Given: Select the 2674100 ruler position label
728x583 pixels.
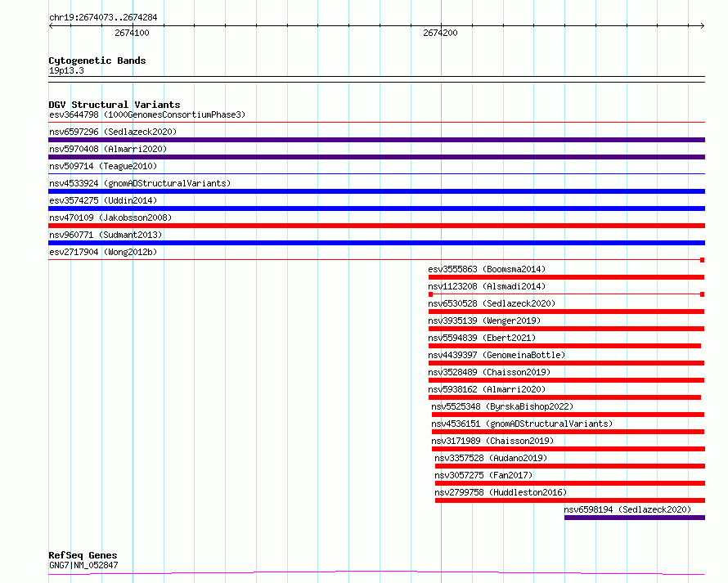Looking at the screenshot, I should (132, 33).
